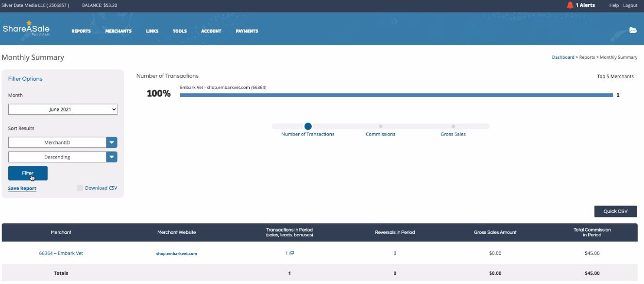
Task: Click the Monthly Summary page heading
Action: [33, 57]
